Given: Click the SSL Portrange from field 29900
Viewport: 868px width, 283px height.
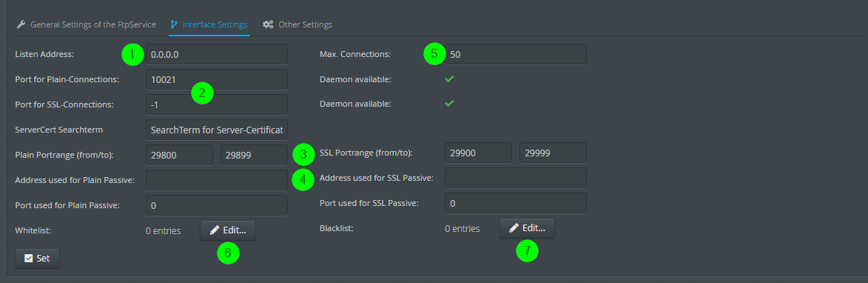Looking at the screenshot, I should (478, 153).
